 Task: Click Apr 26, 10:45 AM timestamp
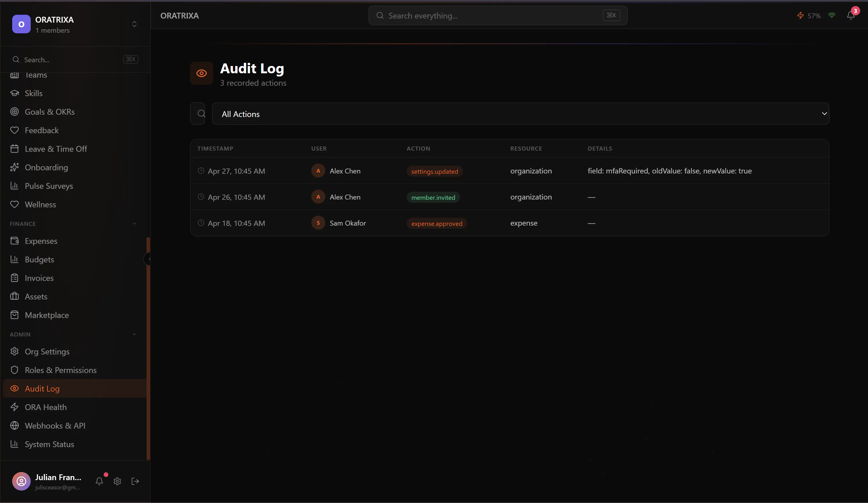point(236,197)
